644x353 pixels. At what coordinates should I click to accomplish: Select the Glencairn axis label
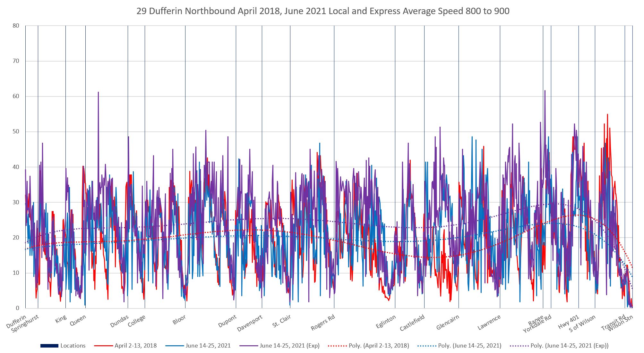448,323
